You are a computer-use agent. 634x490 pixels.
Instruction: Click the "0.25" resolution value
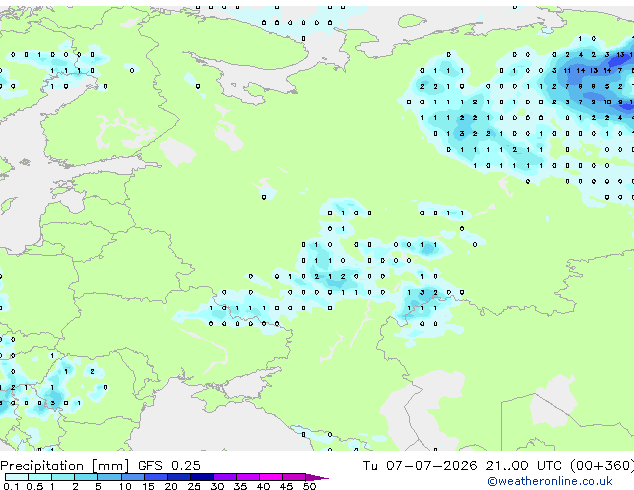[x=186, y=466]
